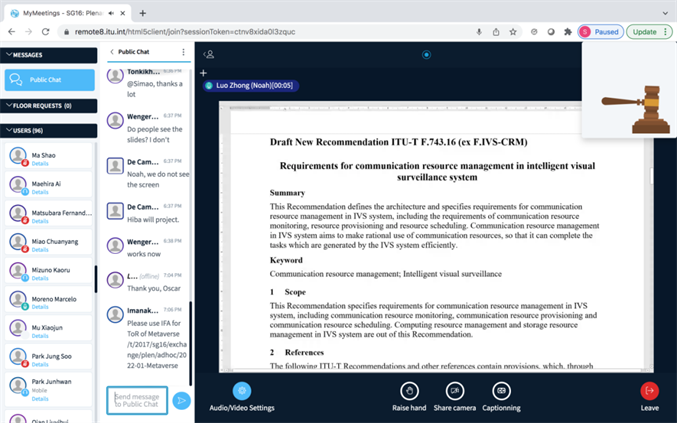Open Details link for Miao Chuanyang
Image resolution: width=677 pixels, height=423 pixels.
(40, 250)
